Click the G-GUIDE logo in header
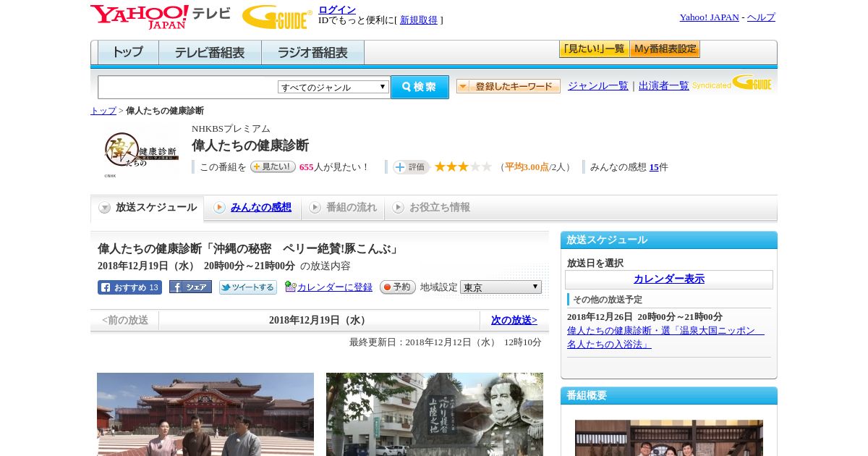 pyautogui.click(x=277, y=17)
